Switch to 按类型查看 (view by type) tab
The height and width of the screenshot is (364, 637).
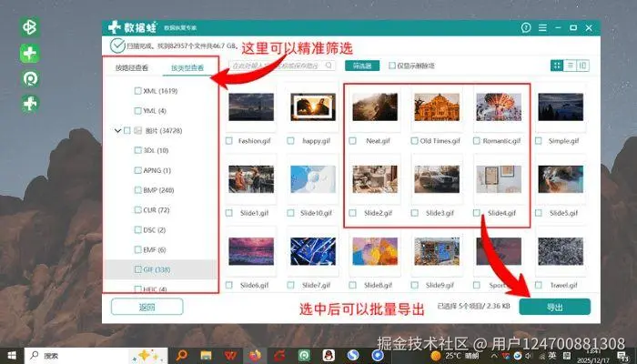[187, 68]
